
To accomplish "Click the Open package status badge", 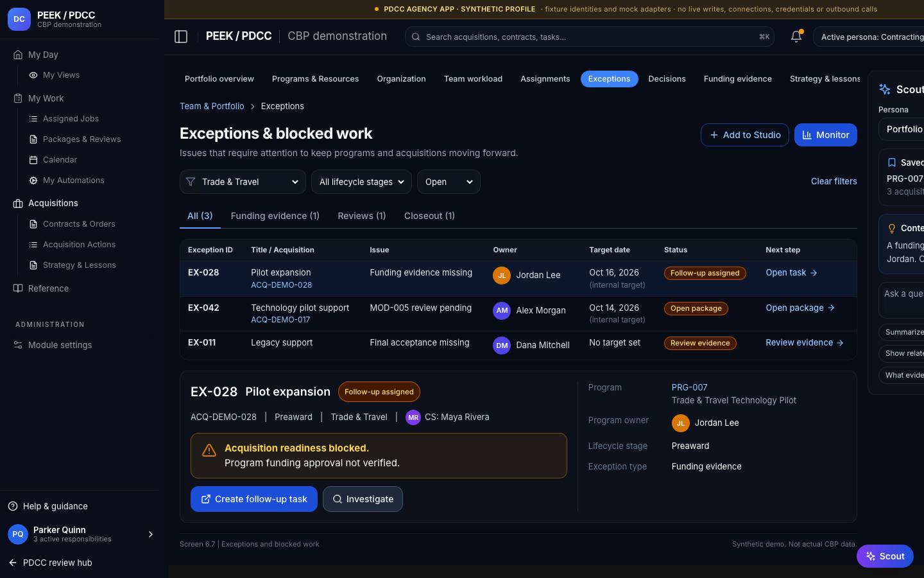I will click(x=696, y=308).
